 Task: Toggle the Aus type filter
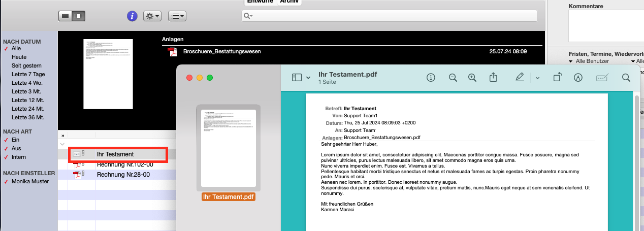click(16, 148)
